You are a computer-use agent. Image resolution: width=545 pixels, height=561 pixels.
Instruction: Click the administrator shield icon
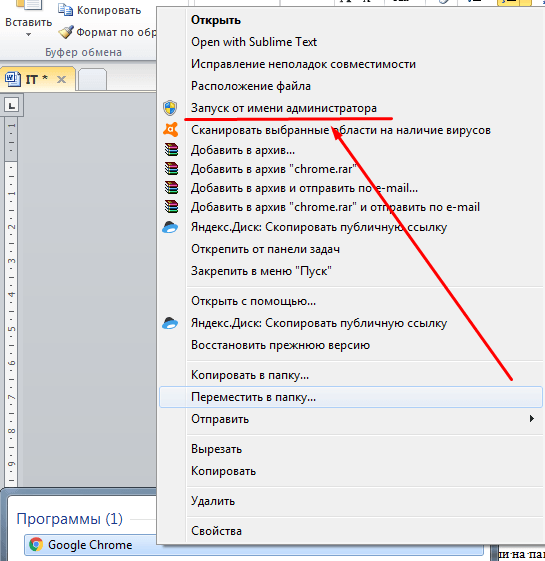[x=170, y=108]
